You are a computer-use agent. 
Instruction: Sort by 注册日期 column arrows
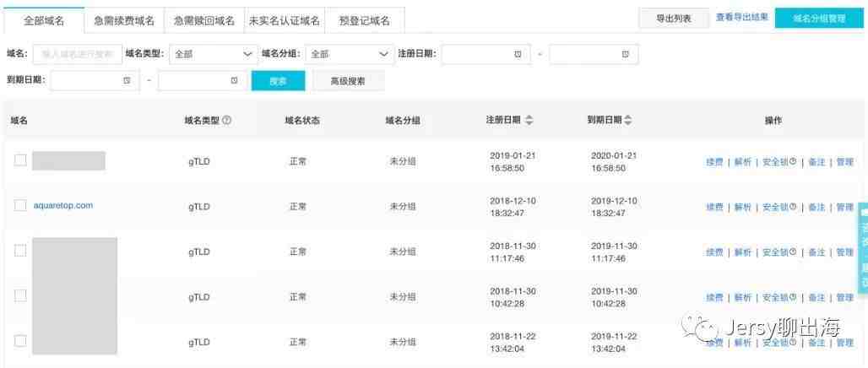[x=529, y=120]
